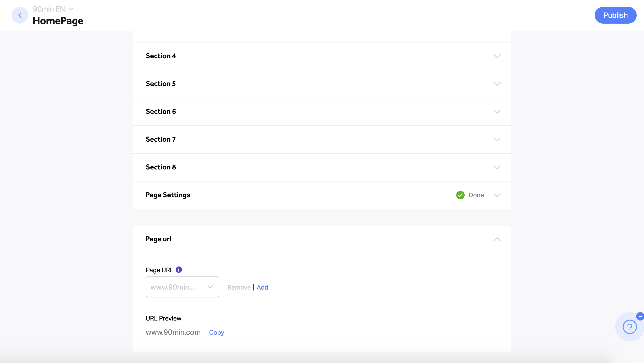Screen dimensions: 644x363
Task: Expand Section 4 chevron
Action: pyautogui.click(x=497, y=56)
